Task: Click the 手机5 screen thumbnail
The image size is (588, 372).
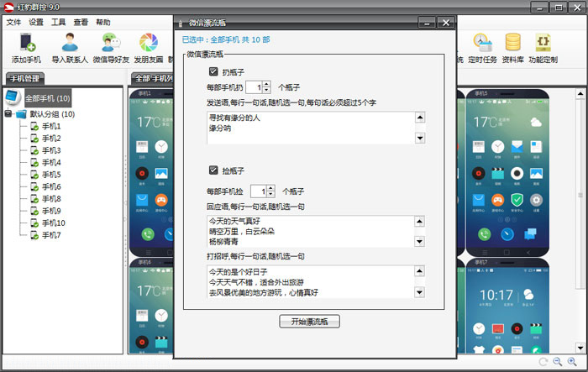Action: point(507,172)
